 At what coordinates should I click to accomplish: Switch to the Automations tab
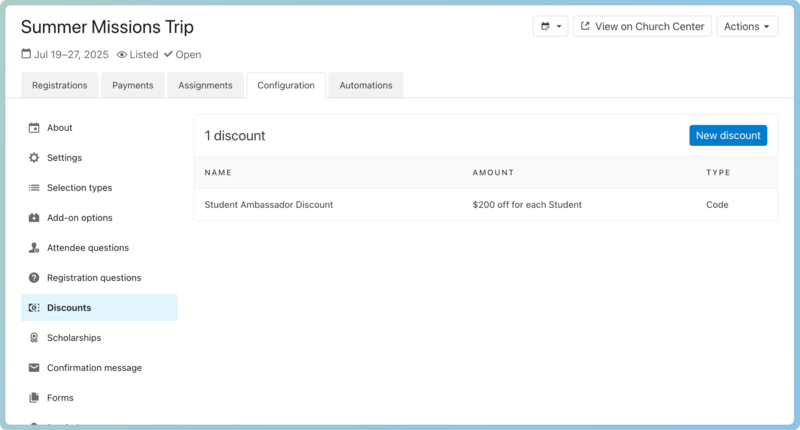click(366, 85)
